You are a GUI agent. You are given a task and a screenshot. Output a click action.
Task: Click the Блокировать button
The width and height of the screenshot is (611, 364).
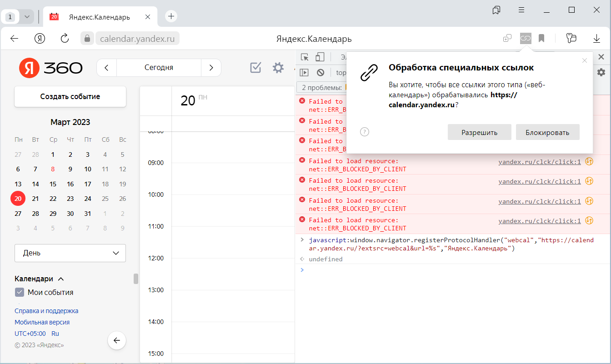coord(547,132)
